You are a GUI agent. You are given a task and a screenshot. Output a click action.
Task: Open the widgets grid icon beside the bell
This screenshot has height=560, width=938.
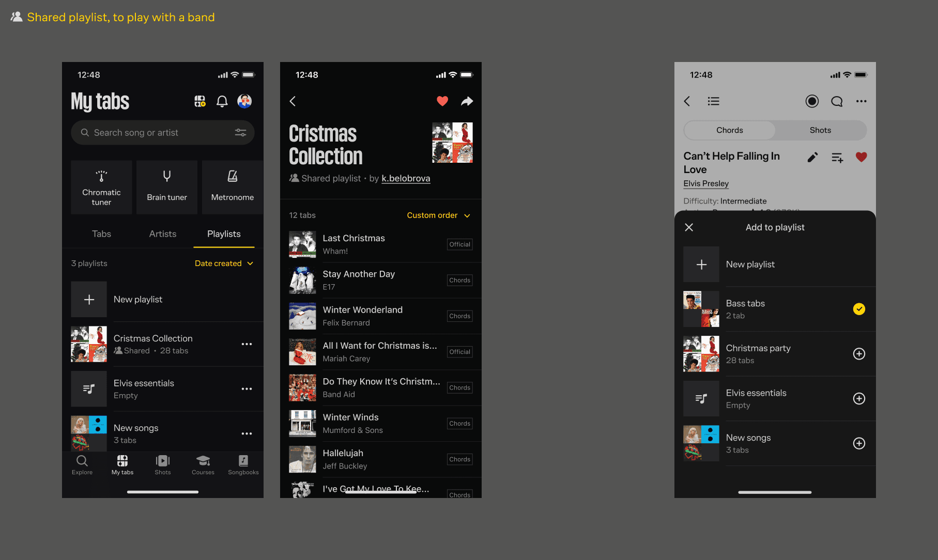[x=200, y=101]
